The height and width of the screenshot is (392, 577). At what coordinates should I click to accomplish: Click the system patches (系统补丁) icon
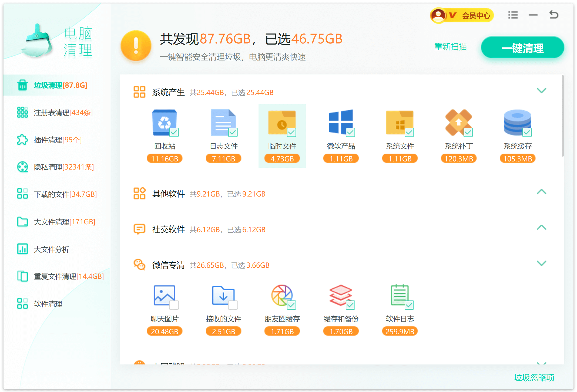(458, 123)
